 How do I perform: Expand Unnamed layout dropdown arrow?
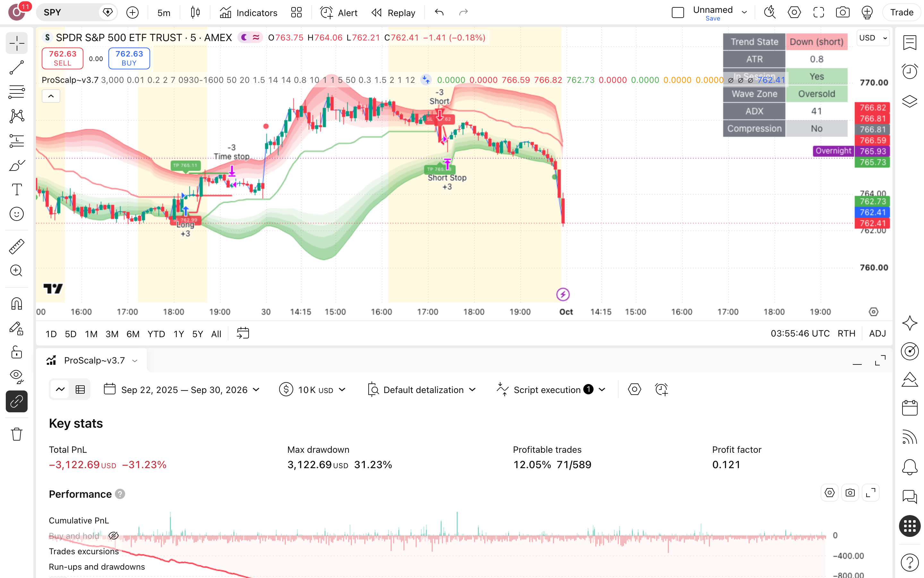(x=744, y=13)
